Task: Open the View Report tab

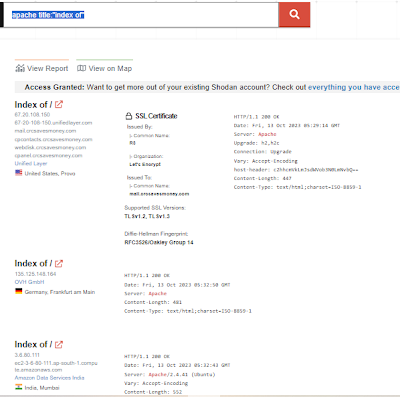Action: [42, 68]
